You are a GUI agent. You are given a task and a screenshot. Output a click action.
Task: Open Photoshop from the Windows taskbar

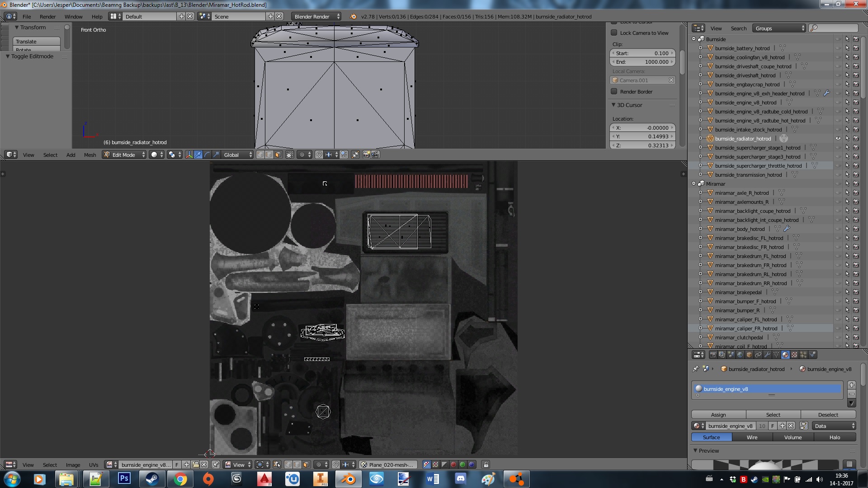[x=124, y=479]
